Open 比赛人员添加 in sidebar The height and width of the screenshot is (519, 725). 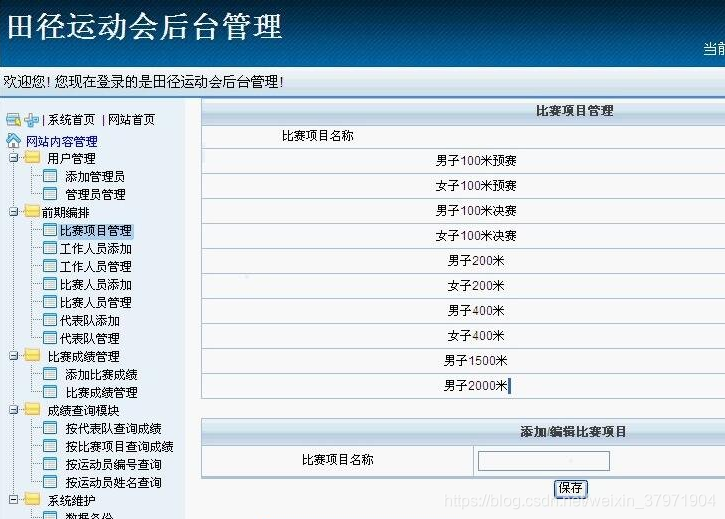(x=96, y=284)
